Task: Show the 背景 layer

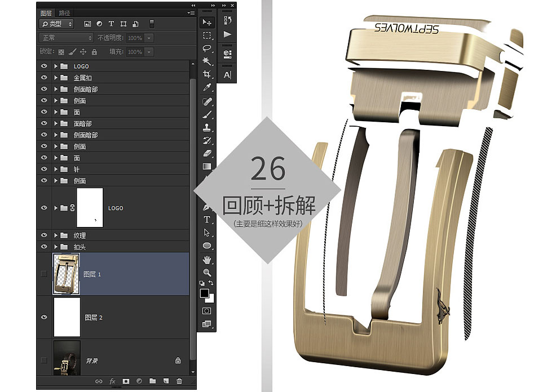Action: (44, 360)
